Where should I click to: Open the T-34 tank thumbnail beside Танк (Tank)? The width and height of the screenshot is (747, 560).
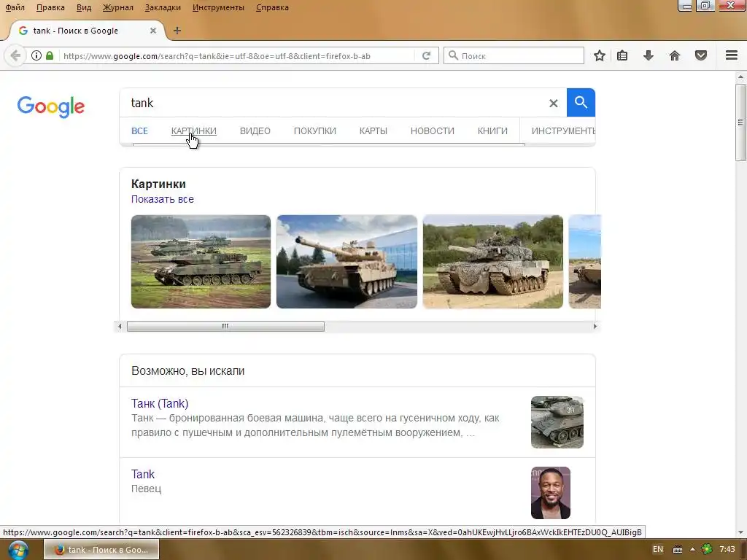(557, 422)
